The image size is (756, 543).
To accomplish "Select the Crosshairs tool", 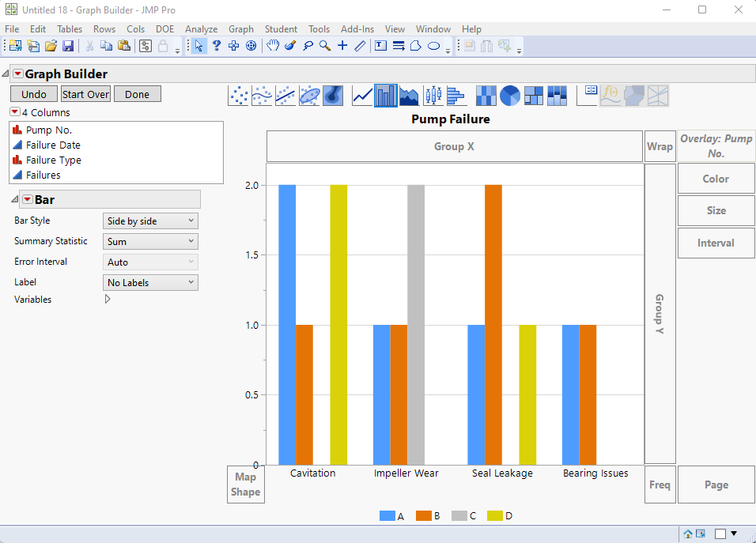I will click(x=234, y=46).
